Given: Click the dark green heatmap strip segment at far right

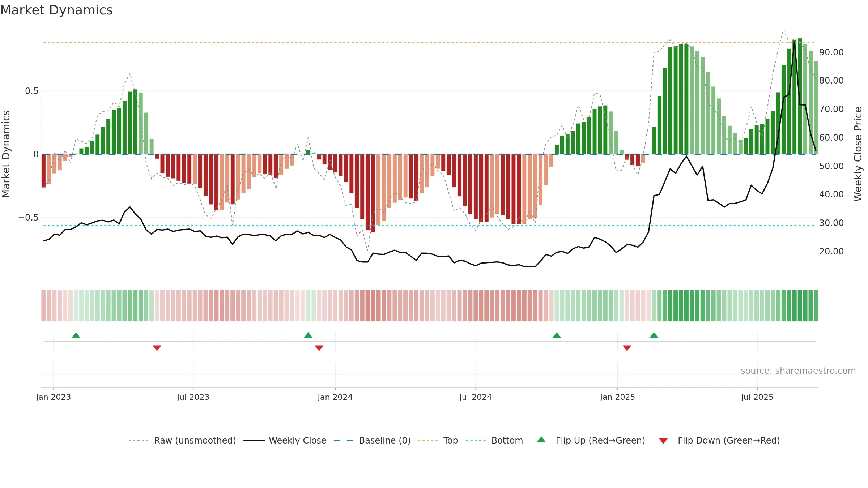Looking at the screenshot, I should click(816, 306).
